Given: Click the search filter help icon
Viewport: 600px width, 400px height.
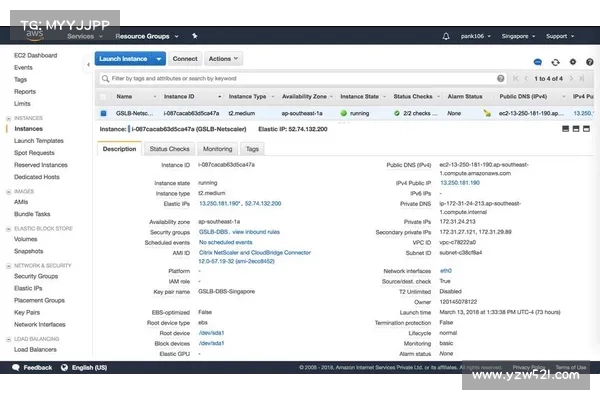Looking at the screenshot, I should [x=501, y=78].
